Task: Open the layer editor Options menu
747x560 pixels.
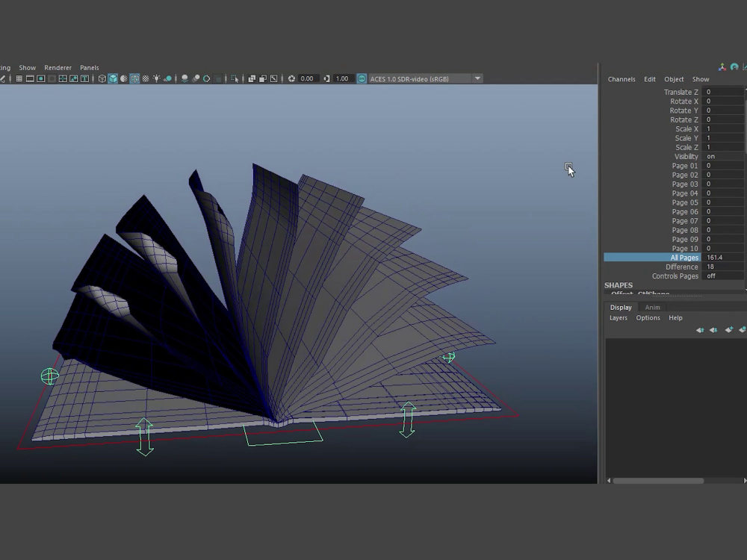Action: [648, 317]
